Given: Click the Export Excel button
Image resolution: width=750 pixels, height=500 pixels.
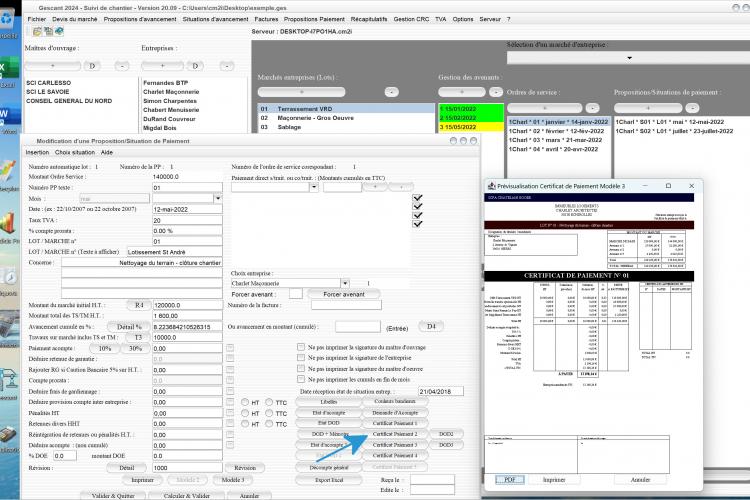Looking at the screenshot, I should pos(329,479).
